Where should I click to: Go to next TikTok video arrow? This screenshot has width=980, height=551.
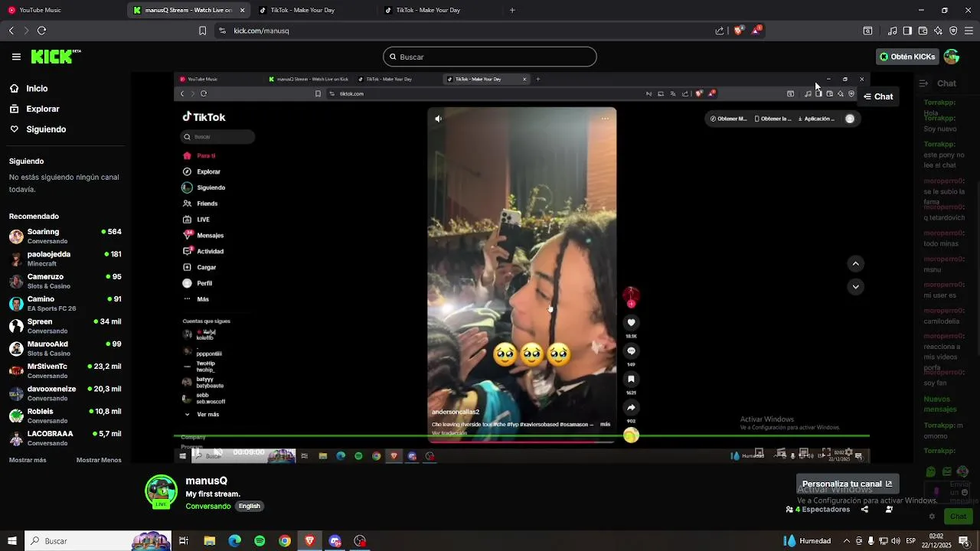856,287
